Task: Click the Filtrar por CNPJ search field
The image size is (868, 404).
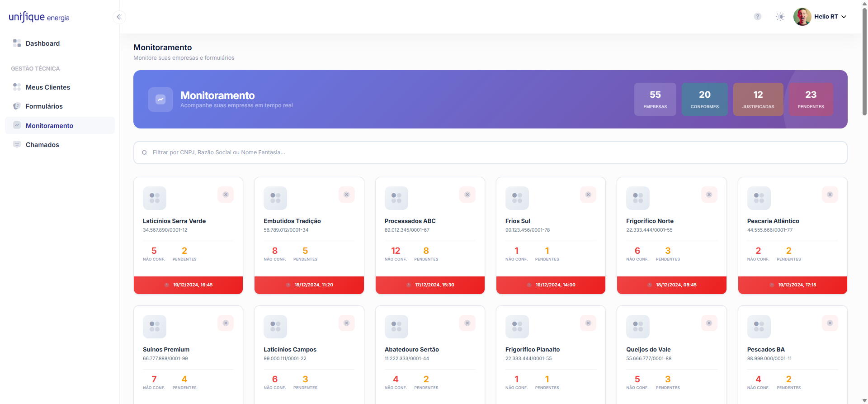Action: pos(490,152)
